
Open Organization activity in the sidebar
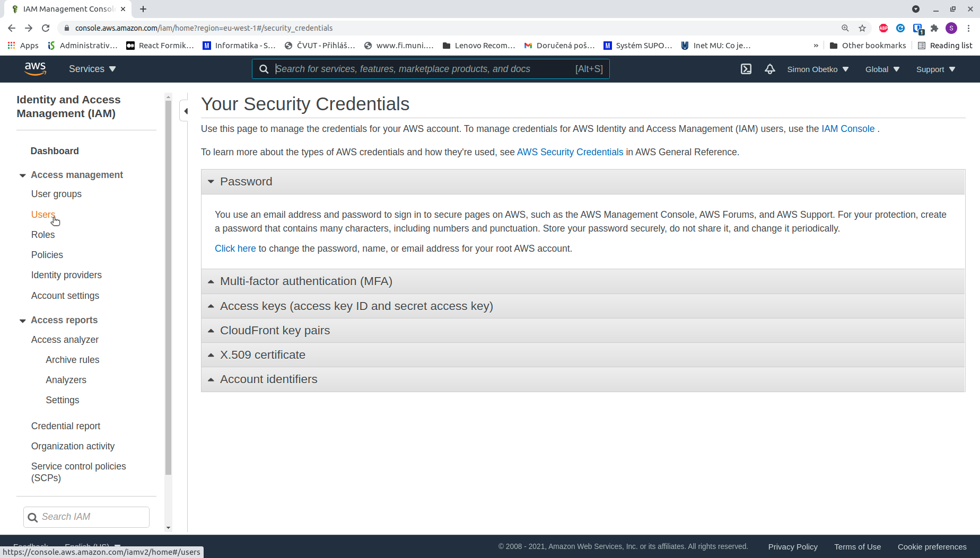point(73,446)
